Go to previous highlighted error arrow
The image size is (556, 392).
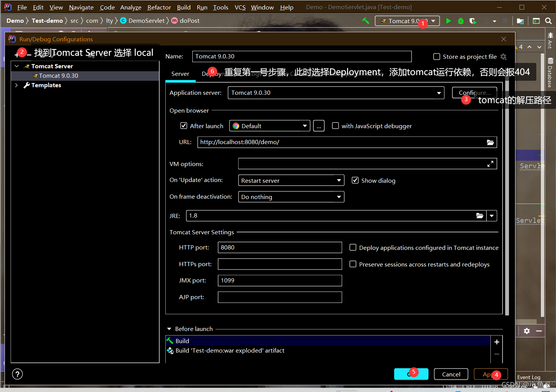point(529,47)
